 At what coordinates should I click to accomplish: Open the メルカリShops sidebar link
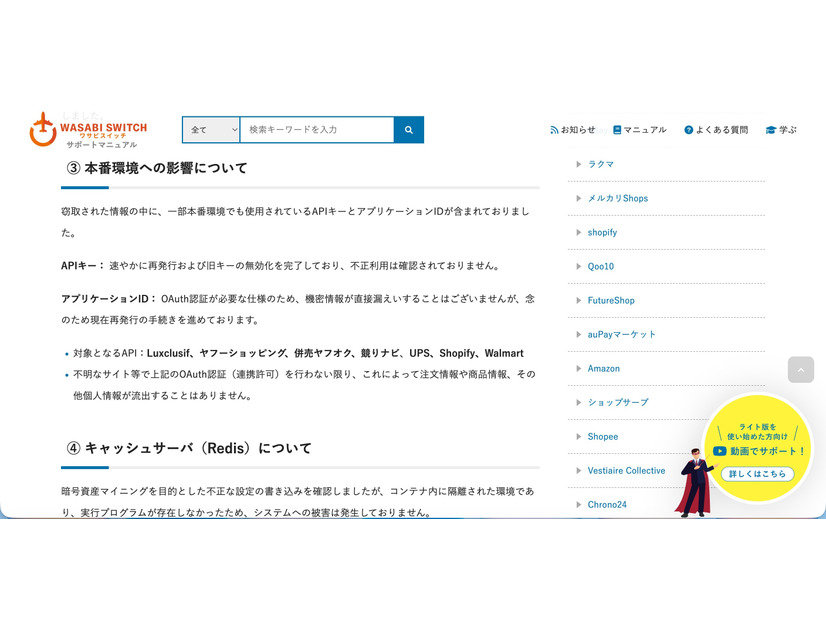tap(617, 199)
